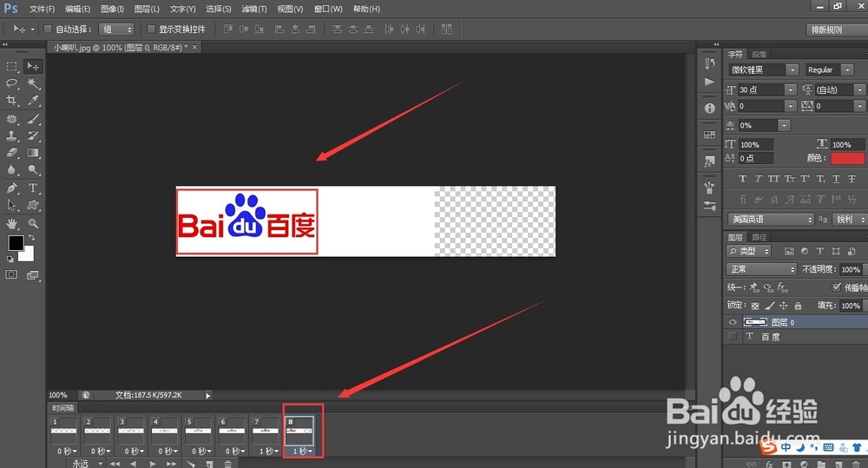Screen dimensions: 868x468
Task: Select the Zoom magnifier tool
Action: (33, 224)
